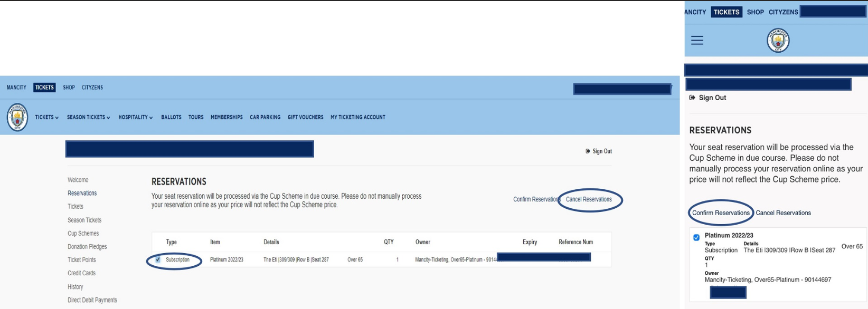The width and height of the screenshot is (868, 309).
Task: Click MANCITY in the desktop top bar
Action: [16, 88]
